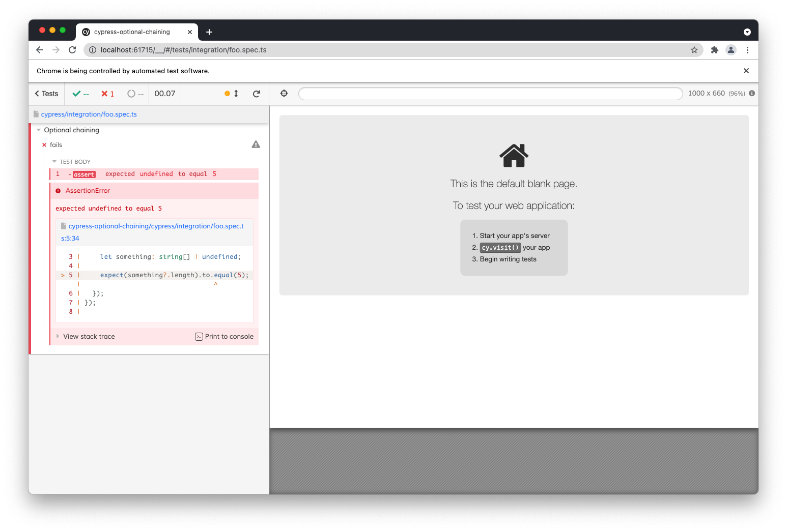The width and height of the screenshot is (787, 532).
Task: Return to the Tests list
Action: [x=46, y=94]
